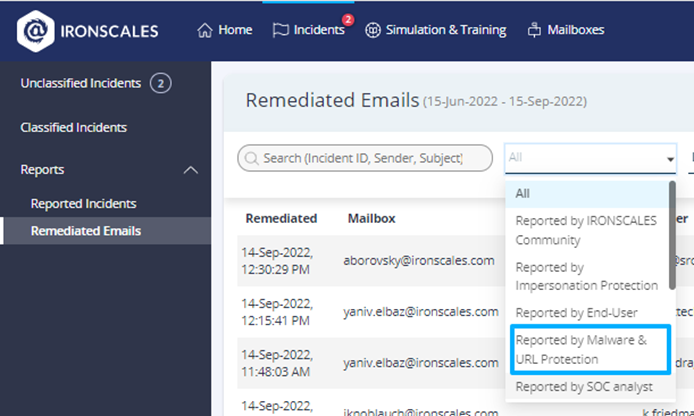Sort by the Mailbox column header

[x=371, y=218]
